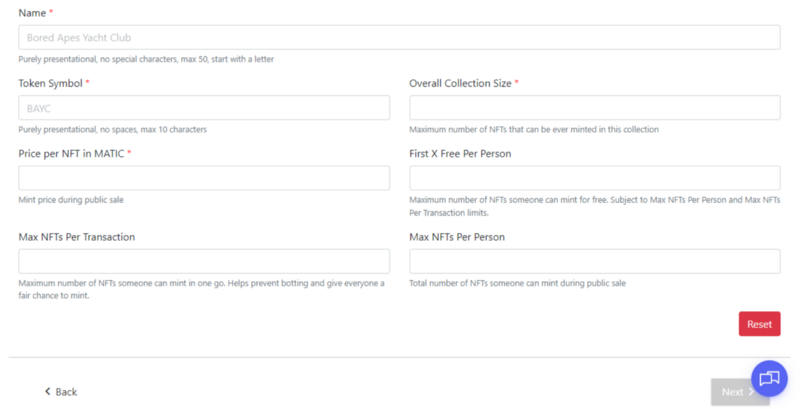800x409 pixels.
Task: Click the "Max NFTs Per Transaction" label text
Action: [77, 237]
